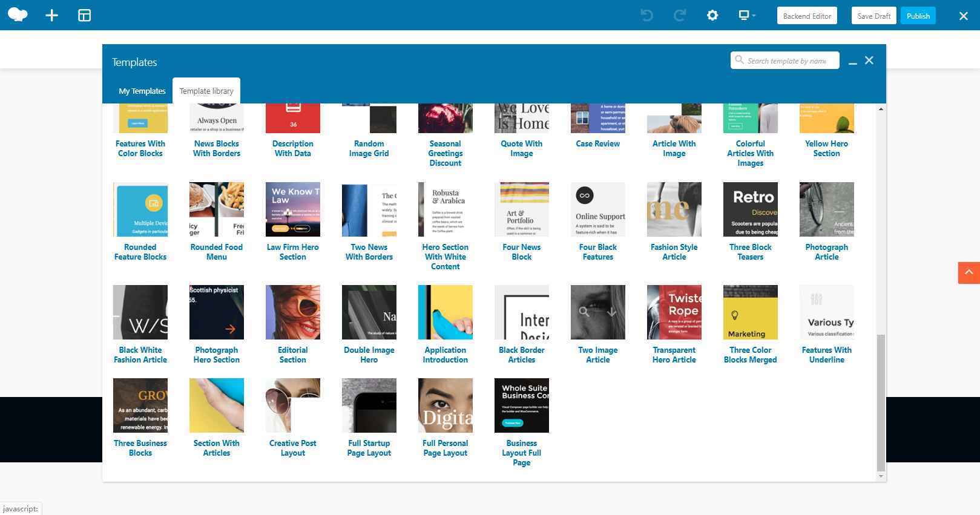Viewport: 980px width, 515px height.
Task: Click Colorful Articles With Images thumbnail
Action: [x=751, y=118]
